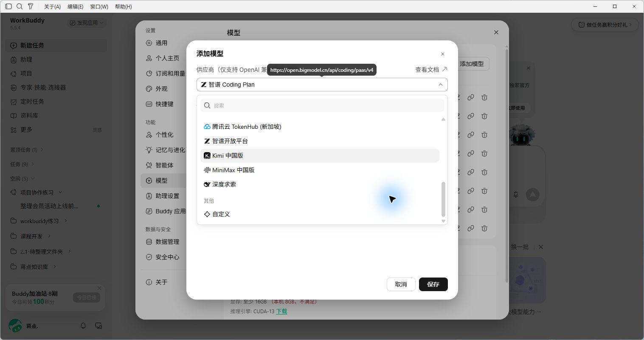Select 腾讯云 TokenHub (新加坡) provider
Image resolution: width=644 pixels, height=340 pixels.
(x=320, y=127)
